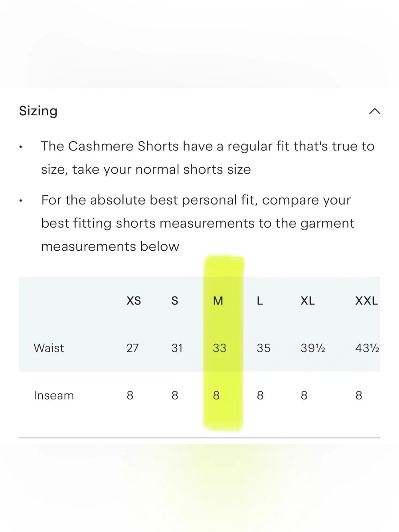Click the highlighted inseam value 8 for medium
This screenshot has width=399, height=532.
click(x=216, y=396)
